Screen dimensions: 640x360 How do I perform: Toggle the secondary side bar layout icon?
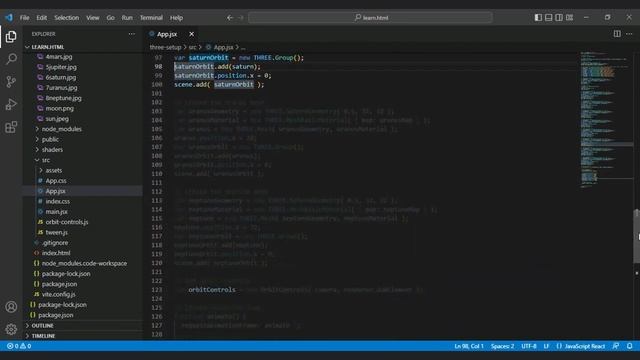click(x=559, y=18)
